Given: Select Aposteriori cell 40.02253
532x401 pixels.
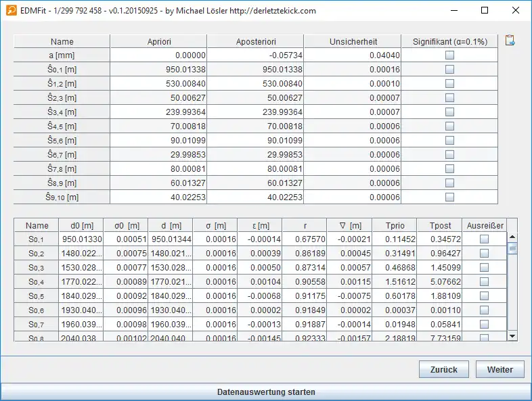Looking at the screenshot, I should [255, 197].
